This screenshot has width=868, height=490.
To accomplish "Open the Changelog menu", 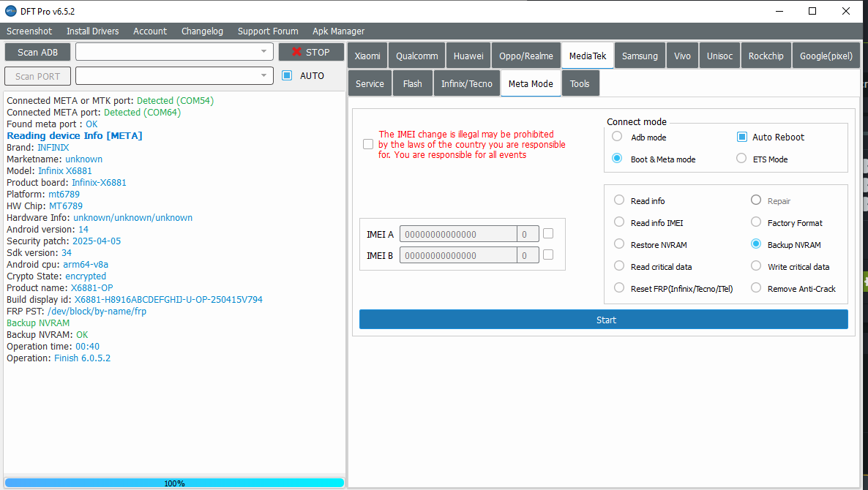I will pos(202,31).
